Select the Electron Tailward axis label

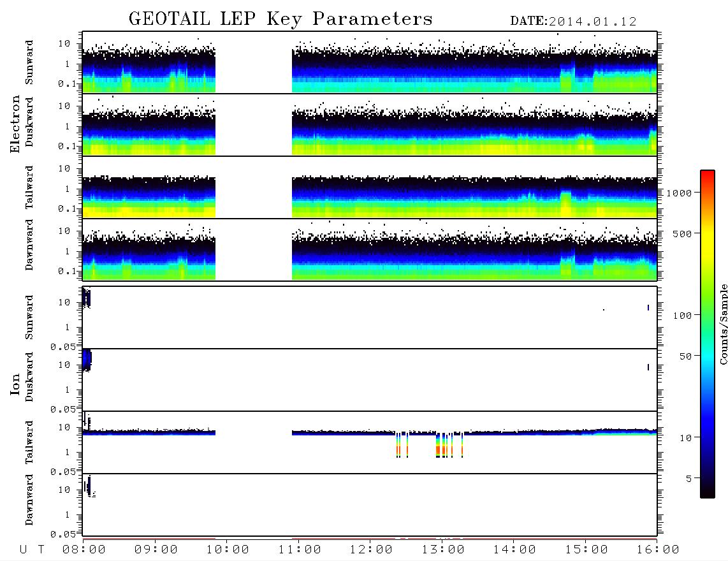pyautogui.click(x=29, y=187)
